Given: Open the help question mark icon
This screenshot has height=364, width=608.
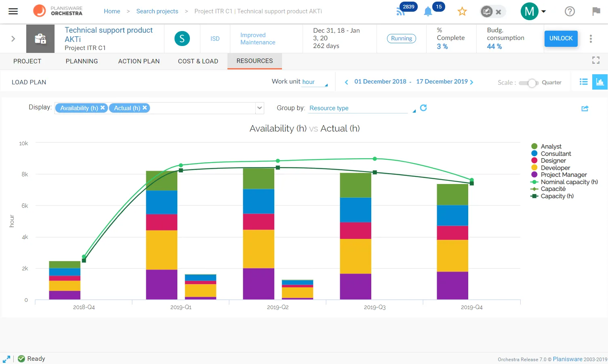Looking at the screenshot, I should [570, 11].
